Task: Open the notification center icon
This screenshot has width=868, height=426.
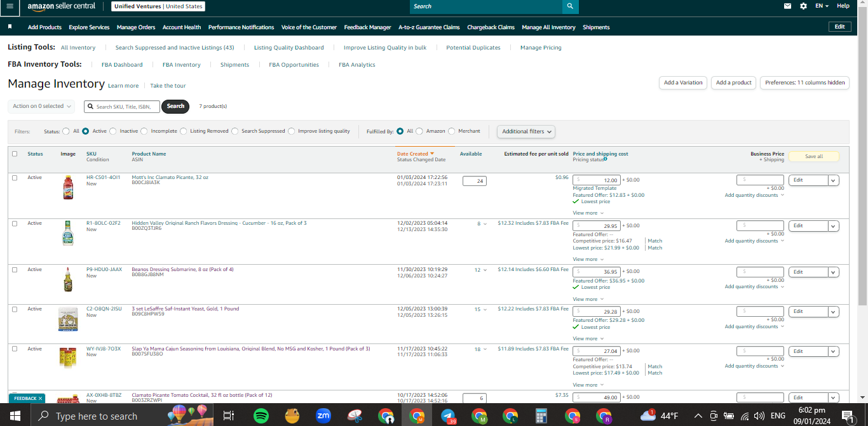Action: coord(848,416)
